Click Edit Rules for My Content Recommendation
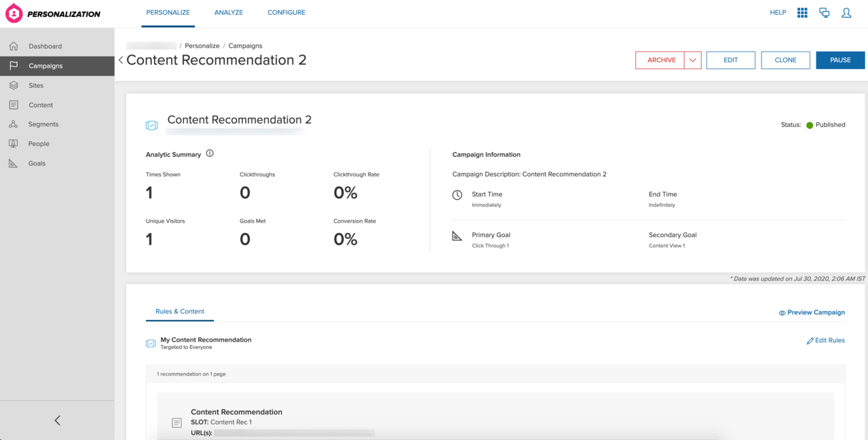Image resolution: width=868 pixels, height=440 pixels. pyautogui.click(x=825, y=340)
